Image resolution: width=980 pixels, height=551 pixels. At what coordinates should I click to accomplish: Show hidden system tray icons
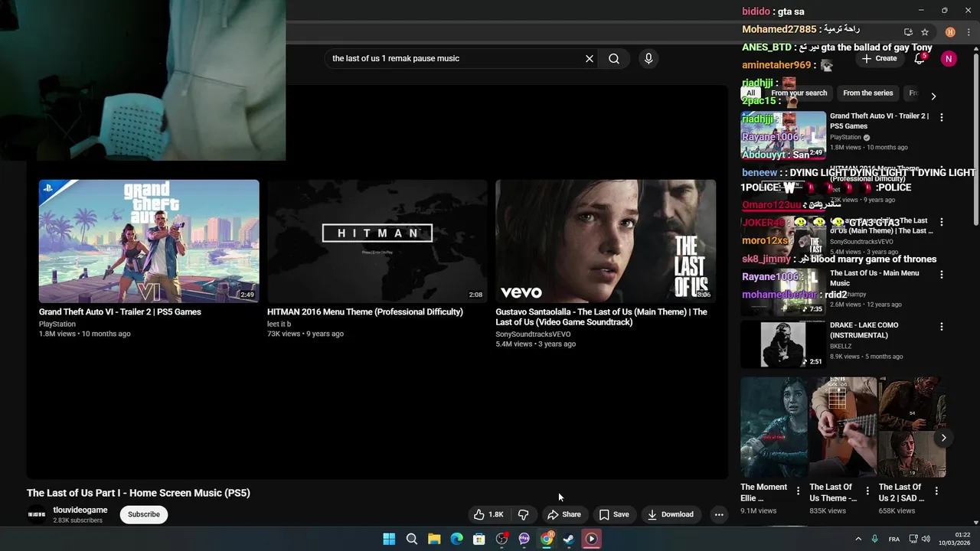(858, 539)
